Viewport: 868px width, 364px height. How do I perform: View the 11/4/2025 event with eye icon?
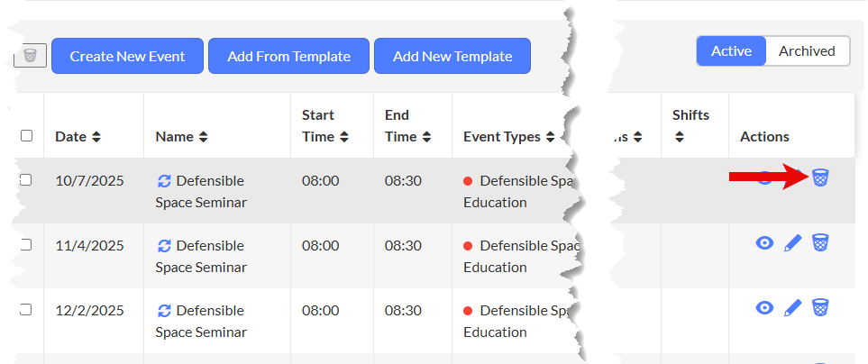coord(764,242)
